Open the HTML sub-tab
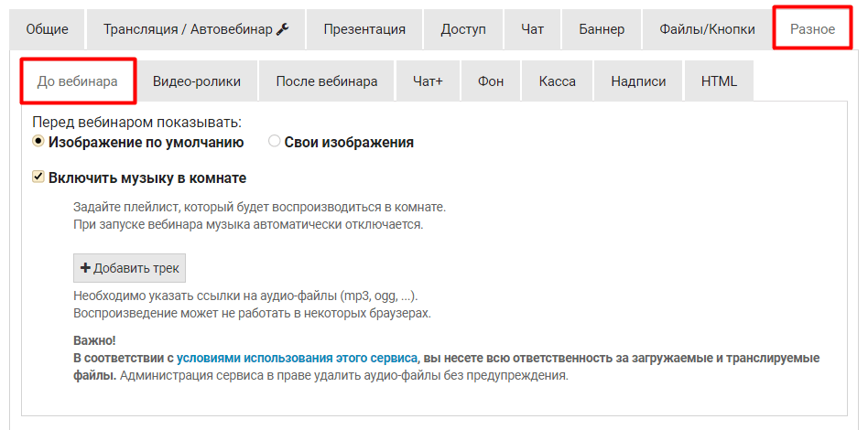This screenshot has height=430, width=868. [719, 81]
